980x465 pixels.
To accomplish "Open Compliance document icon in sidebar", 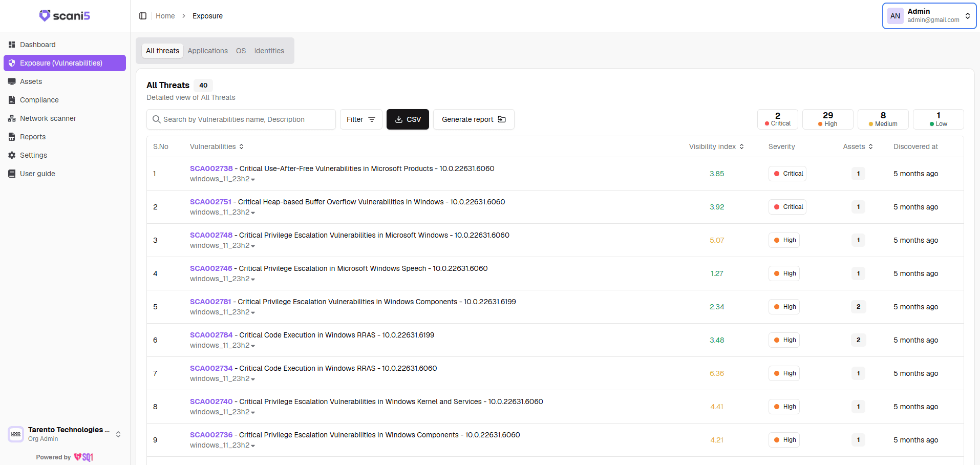I will pos(12,100).
